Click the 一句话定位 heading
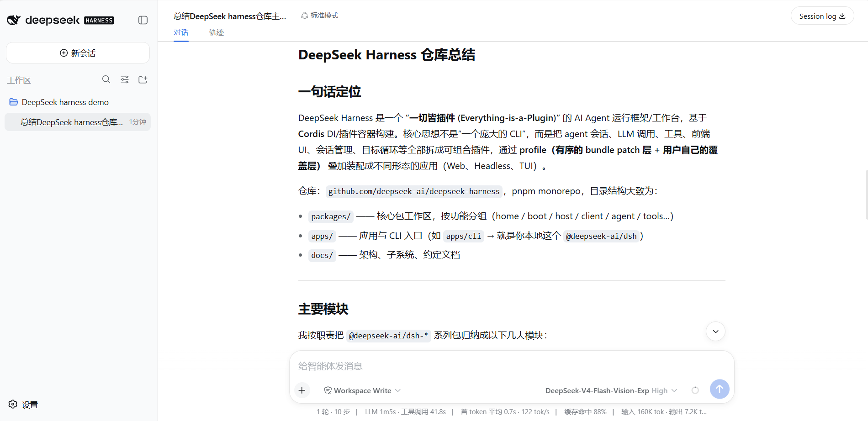This screenshot has height=421, width=868. pos(329,92)
